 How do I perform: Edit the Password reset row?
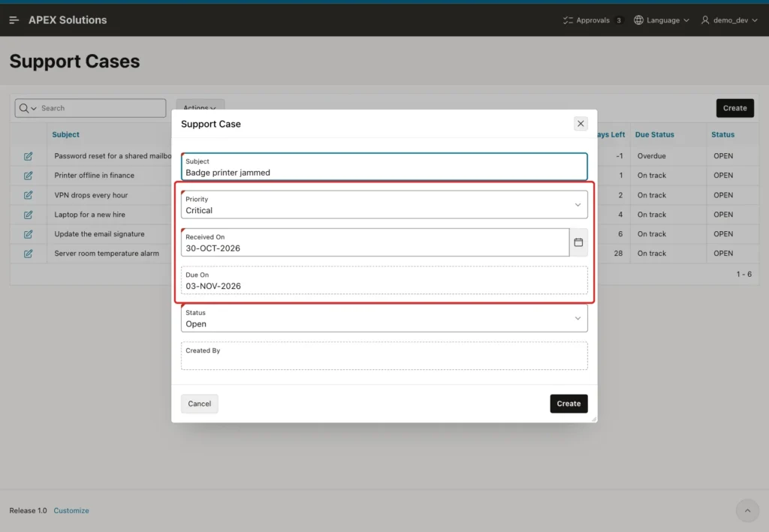tap(28, 156)
